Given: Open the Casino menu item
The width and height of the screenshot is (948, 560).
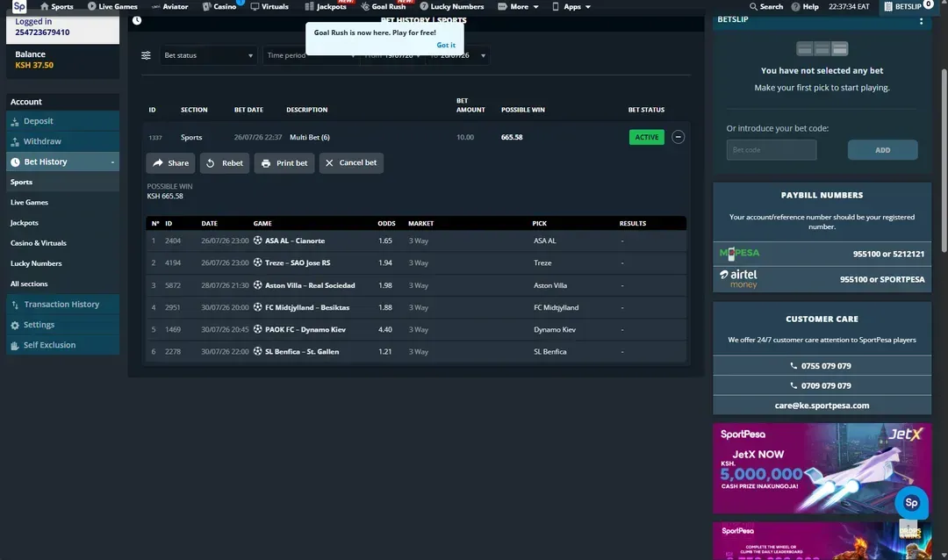Looking at the screenshot, I should tap(219, 7).
